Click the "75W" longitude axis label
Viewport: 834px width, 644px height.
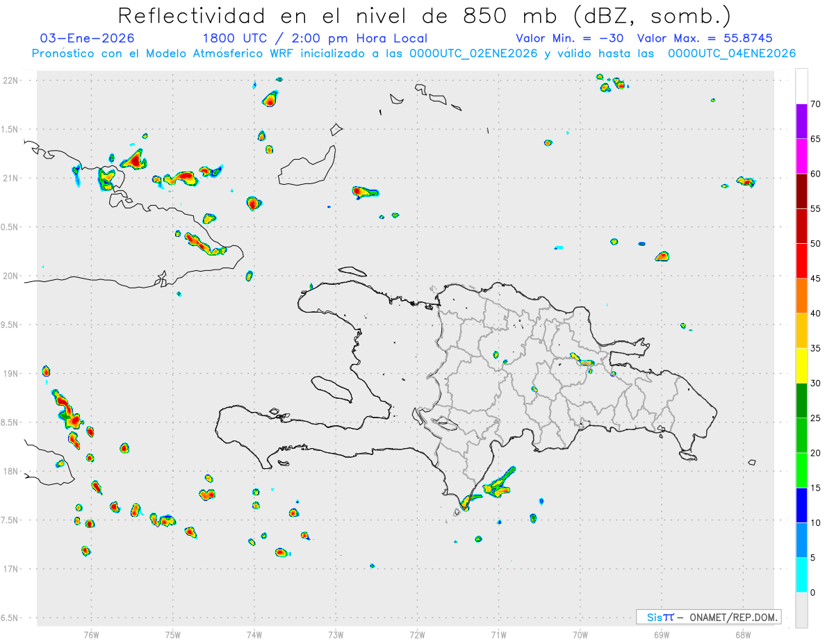coord(173,635)
